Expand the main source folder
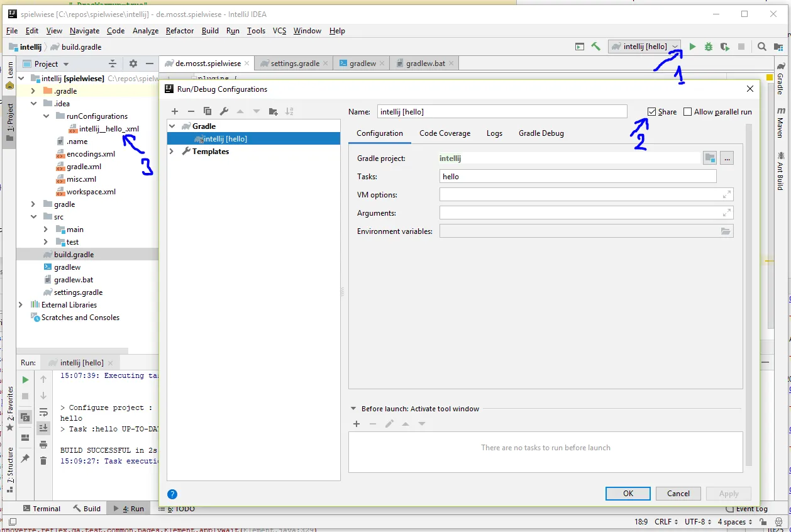791x532 pixels. click(x=46, y=230)
